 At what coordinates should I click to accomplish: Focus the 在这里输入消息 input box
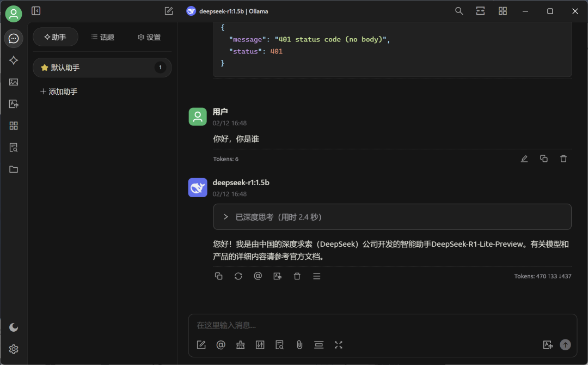click(383, 325)
